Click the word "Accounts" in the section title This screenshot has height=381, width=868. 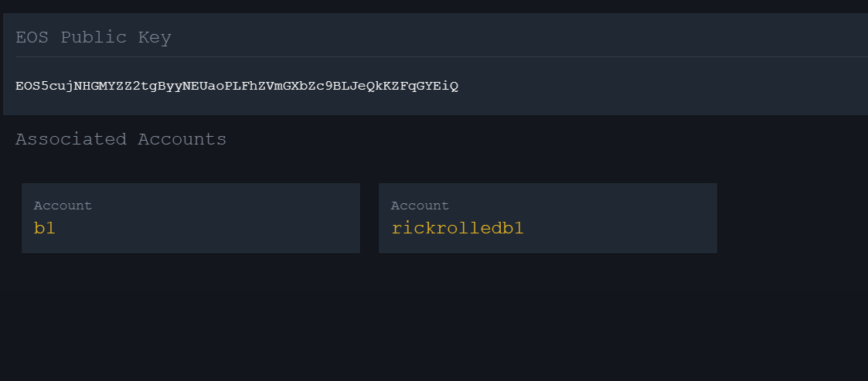(182, 139)
